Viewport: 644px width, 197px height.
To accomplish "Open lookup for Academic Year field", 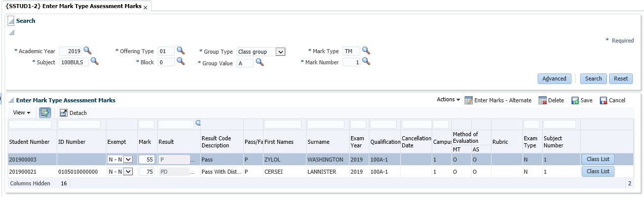I will pyautogui.click(x=88, y=51).
